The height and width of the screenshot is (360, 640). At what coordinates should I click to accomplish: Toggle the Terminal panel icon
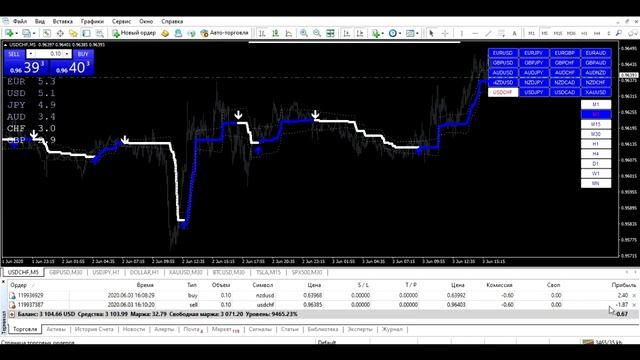pyautogui.click(x=86, y=33)
